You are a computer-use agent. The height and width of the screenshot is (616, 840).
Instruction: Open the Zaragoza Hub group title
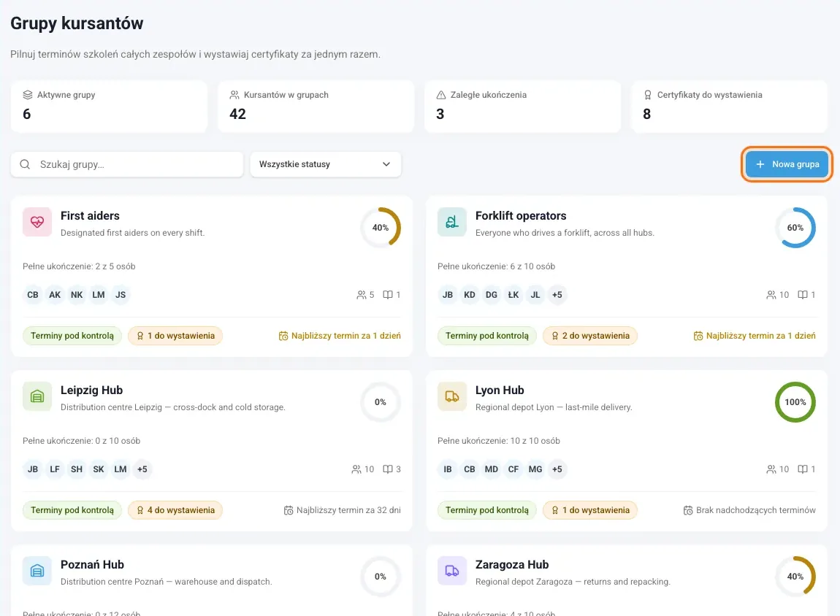pyautogui.click(x=511, y=565)
